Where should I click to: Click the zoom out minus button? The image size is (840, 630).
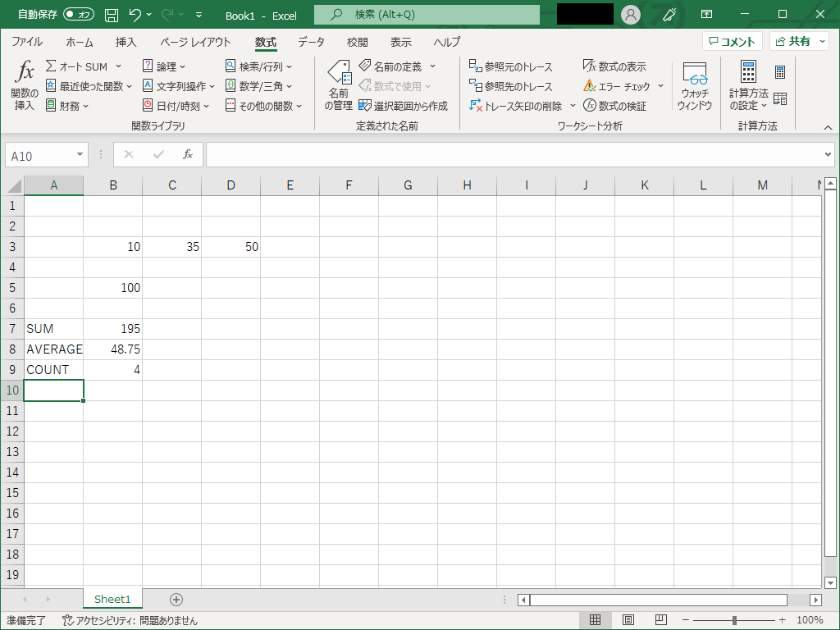click(x=685, y=620)
